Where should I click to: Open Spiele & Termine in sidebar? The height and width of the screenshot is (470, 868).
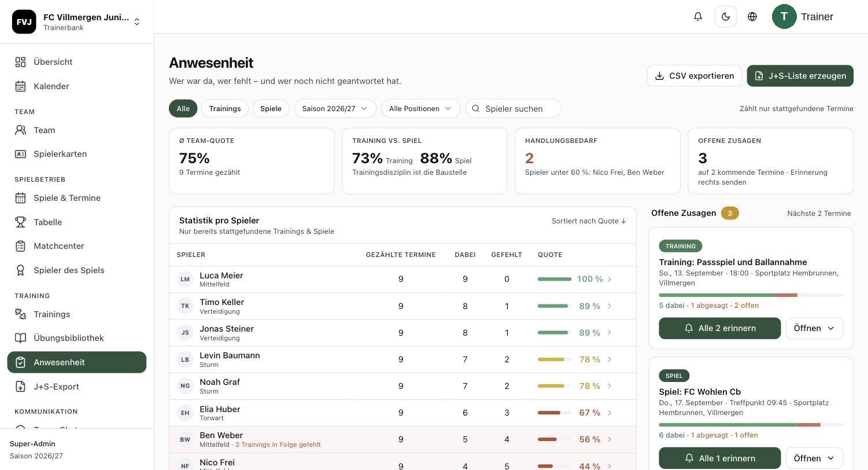77,198
